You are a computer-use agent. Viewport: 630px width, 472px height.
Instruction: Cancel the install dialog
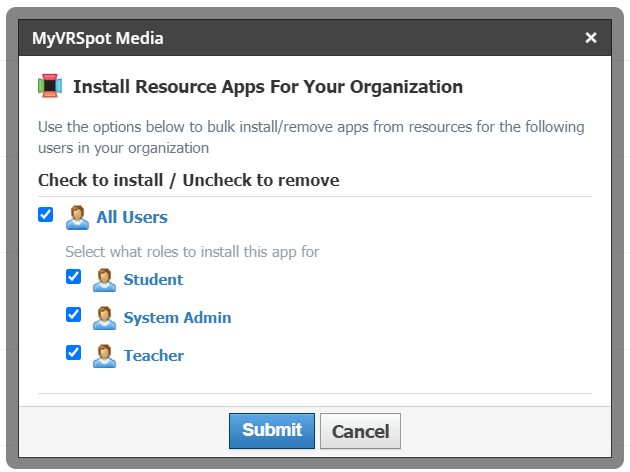tap(360, 431)
